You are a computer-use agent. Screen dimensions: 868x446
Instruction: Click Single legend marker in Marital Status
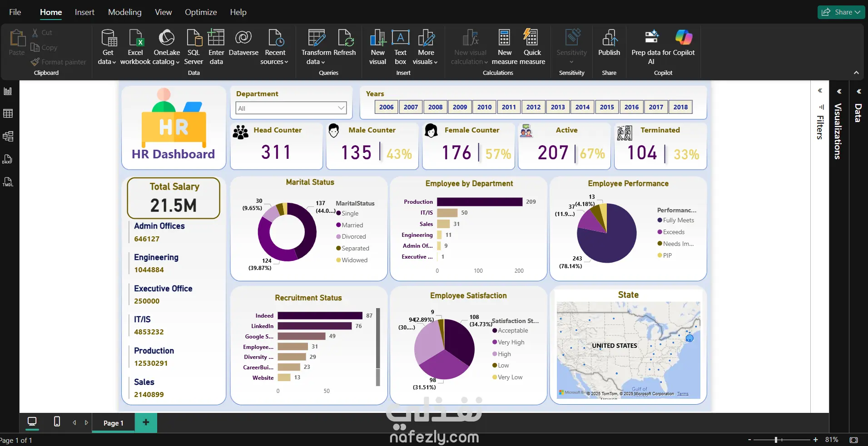coord(338,213)
